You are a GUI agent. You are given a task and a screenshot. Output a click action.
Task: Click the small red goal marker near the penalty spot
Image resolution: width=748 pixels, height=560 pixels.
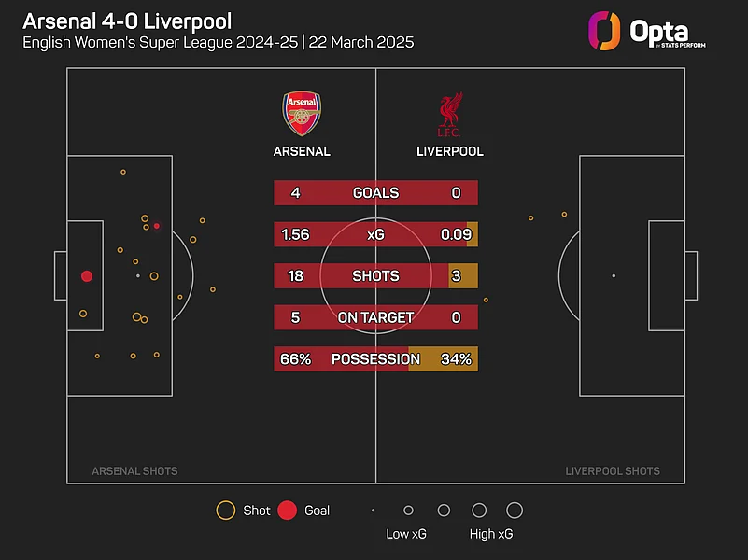pyautogui.click(x=157, y=226)
